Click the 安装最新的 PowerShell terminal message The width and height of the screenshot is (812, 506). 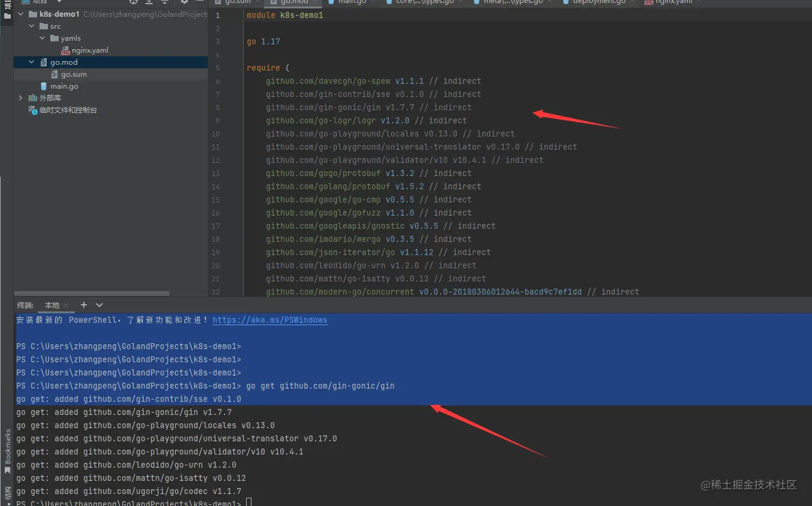click(x=114, y=320)
